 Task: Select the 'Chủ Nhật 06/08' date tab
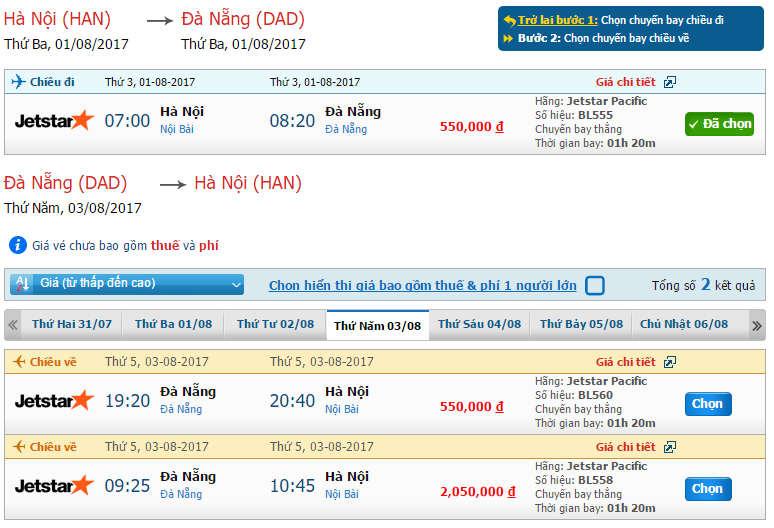tap(684, 324)
